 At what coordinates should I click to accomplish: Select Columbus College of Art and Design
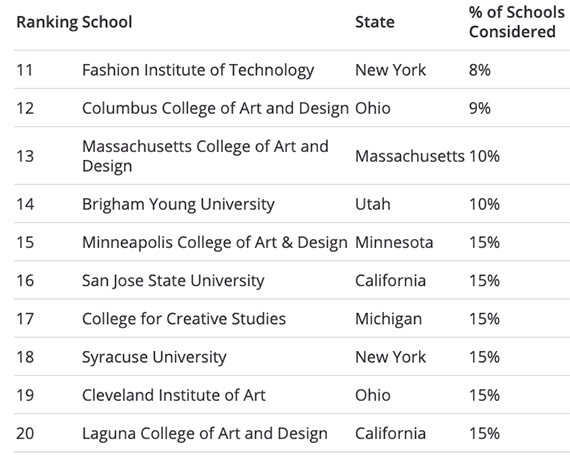pyautogui.click(x=215, y=108)
